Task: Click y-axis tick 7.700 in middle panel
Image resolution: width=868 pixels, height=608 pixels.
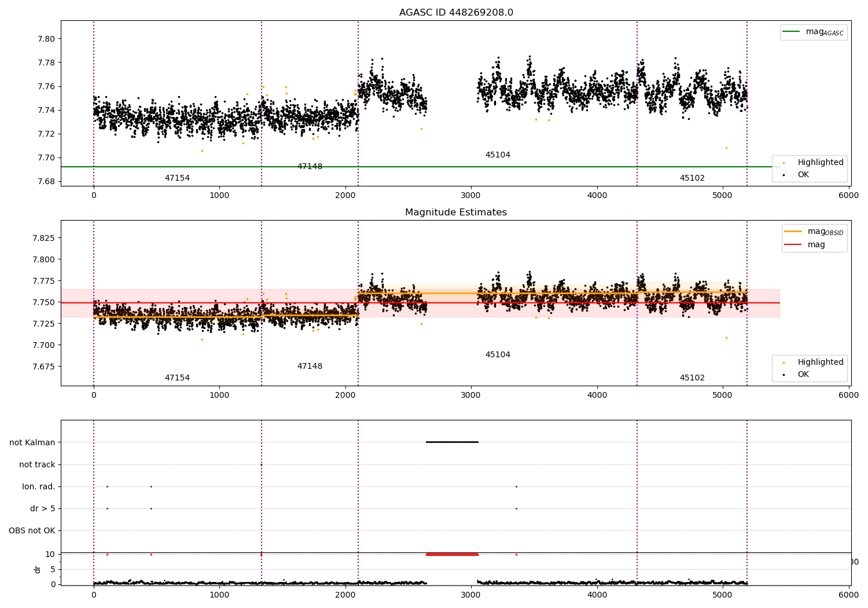Action: click(44, 345)
